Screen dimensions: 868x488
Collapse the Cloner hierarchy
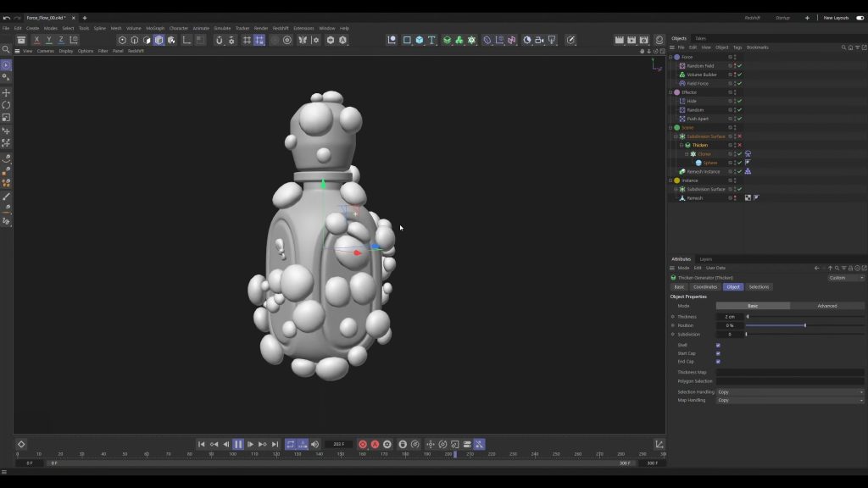pos(687,154)
